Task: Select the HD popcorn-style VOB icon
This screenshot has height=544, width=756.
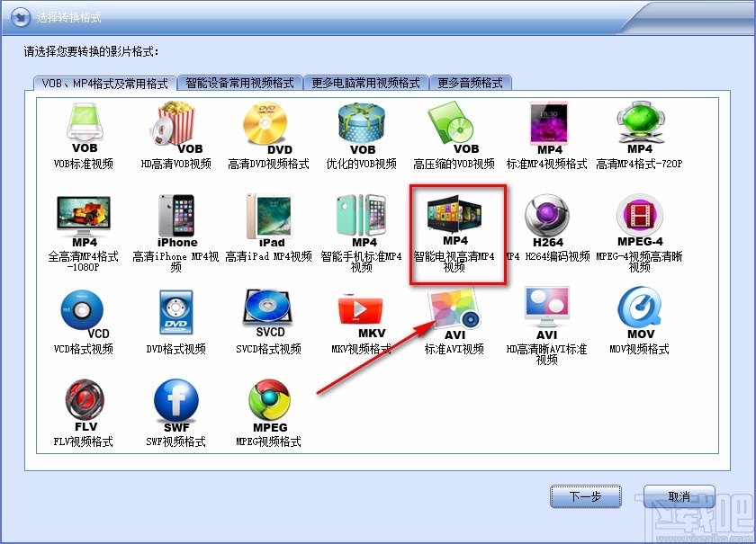Action: click(x=176, y=124)
